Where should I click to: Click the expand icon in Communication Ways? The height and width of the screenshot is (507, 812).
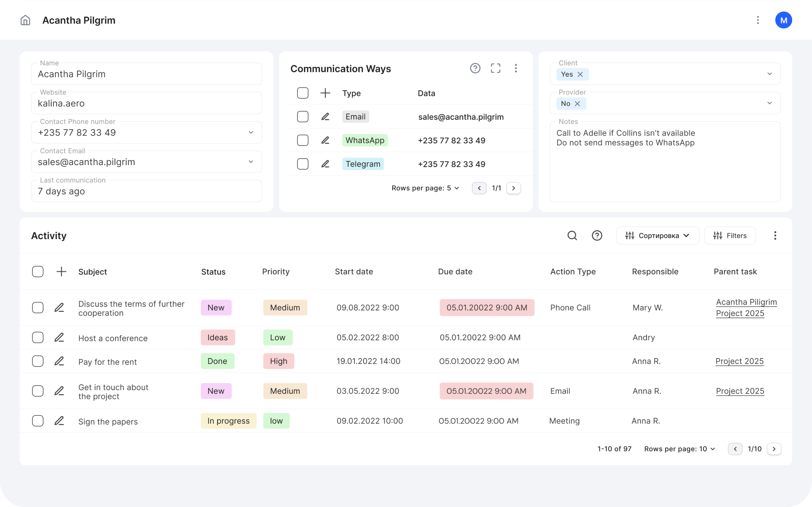pos(495,68)
